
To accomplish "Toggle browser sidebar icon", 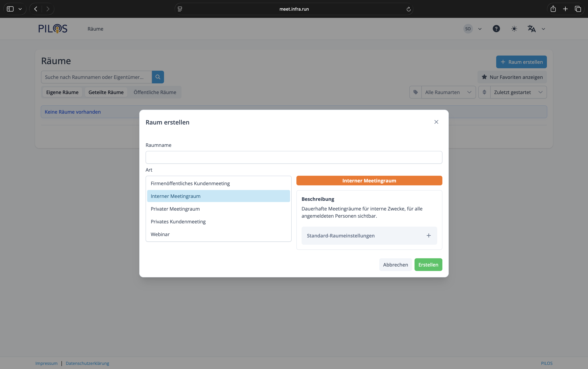I will (x=10, y=9).
